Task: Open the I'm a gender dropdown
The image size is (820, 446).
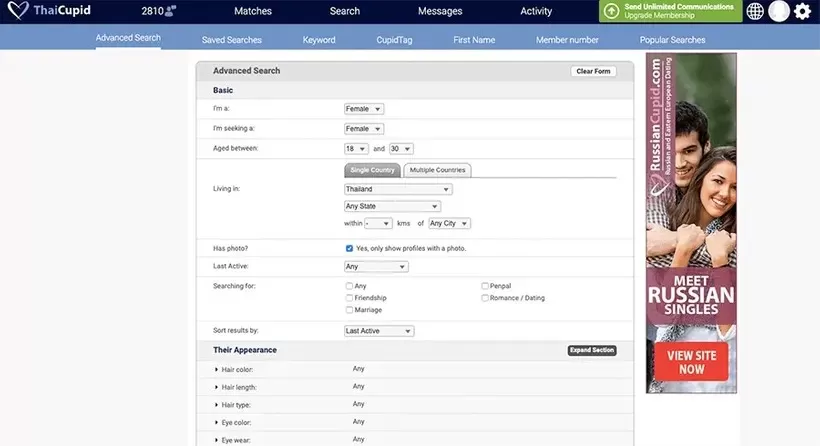Action: click(363, 109)
